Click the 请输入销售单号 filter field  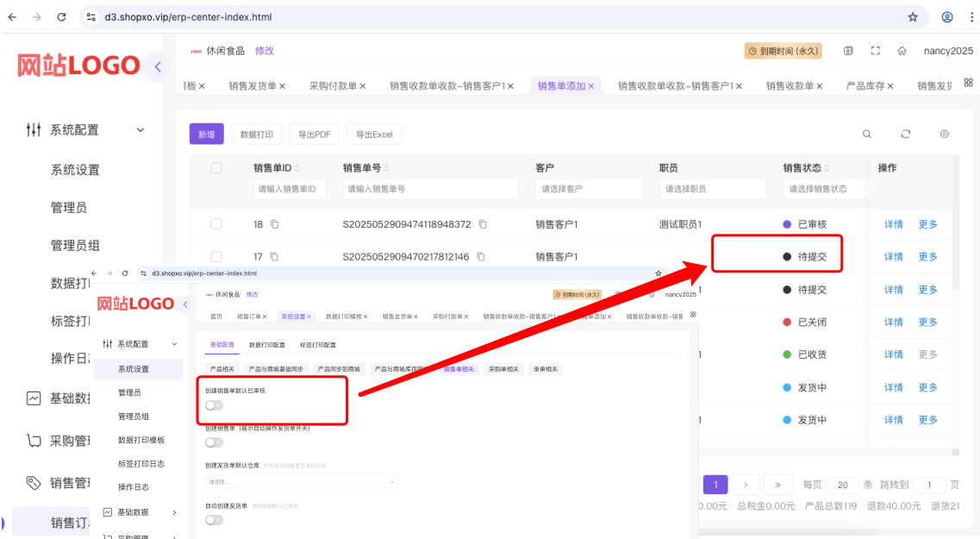coord(430,189)
